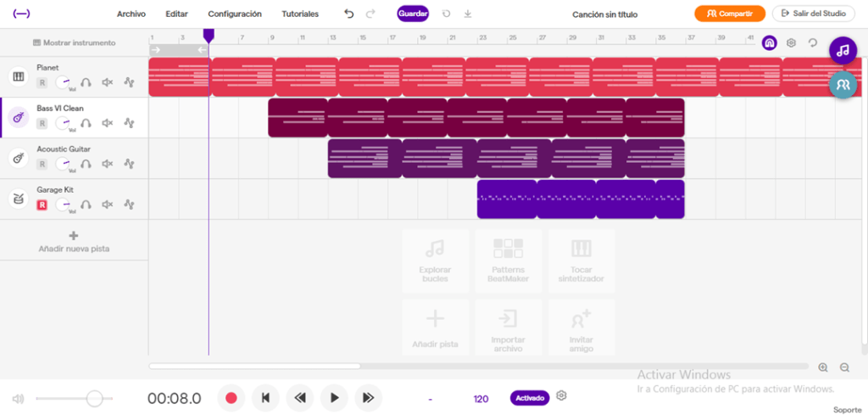
Task: Click the Garage Kit drum instrument icon
Action: pyautogui.click(x=19, y=199)
